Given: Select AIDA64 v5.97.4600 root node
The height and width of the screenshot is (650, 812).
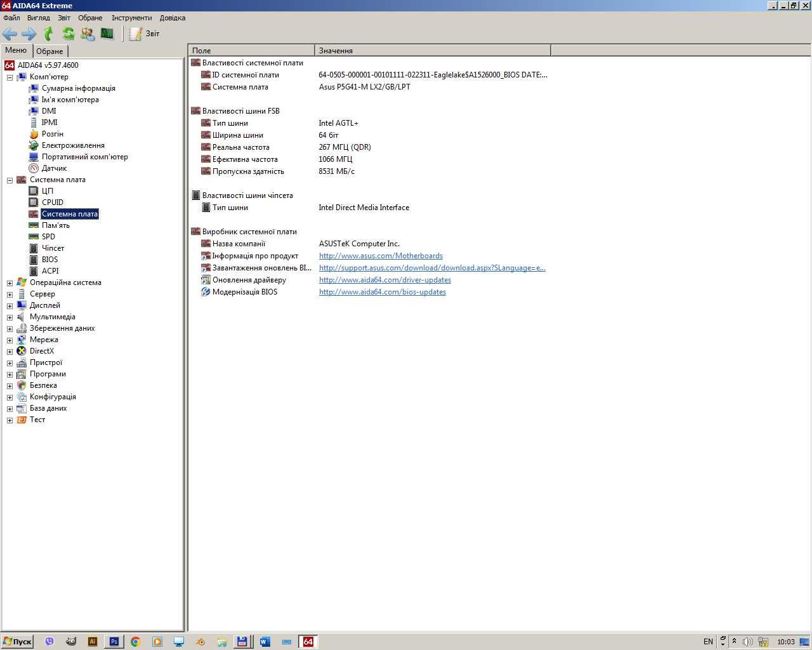Looking at the screenshot, I should 48,65.
